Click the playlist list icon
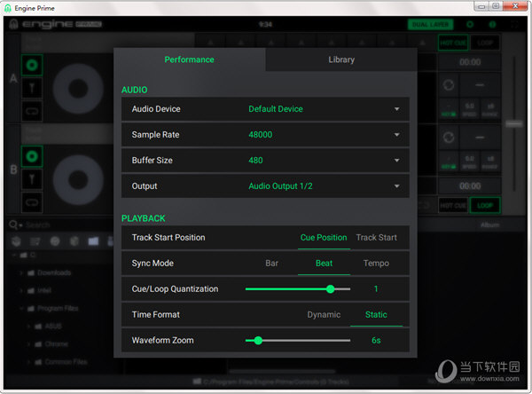Image resolution: width=532 pixels, height=394 pixels. tap(35, 241)
